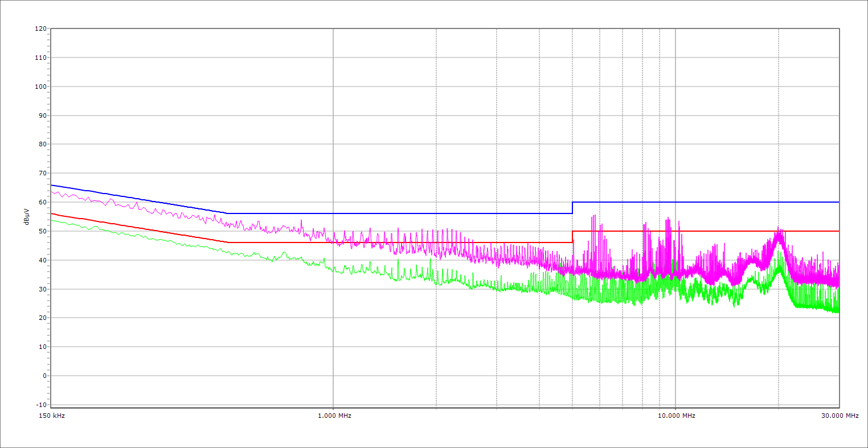This screenshot has height=448, width=868.
Task: Click the 80 tick label on y-axis
Action: click(42, 144)
